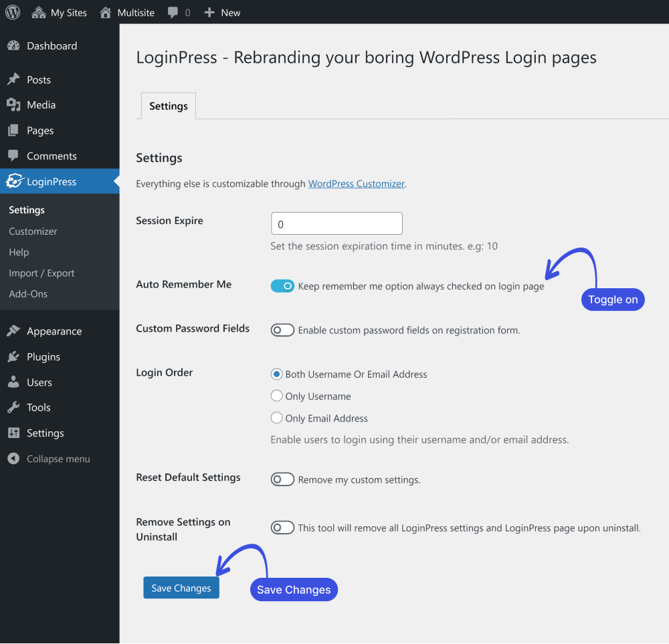Turn off the Auto Remember Me toggle
The height and width of the screenshot is (644, 669).
pyautogui.click(x=282, y=286)
